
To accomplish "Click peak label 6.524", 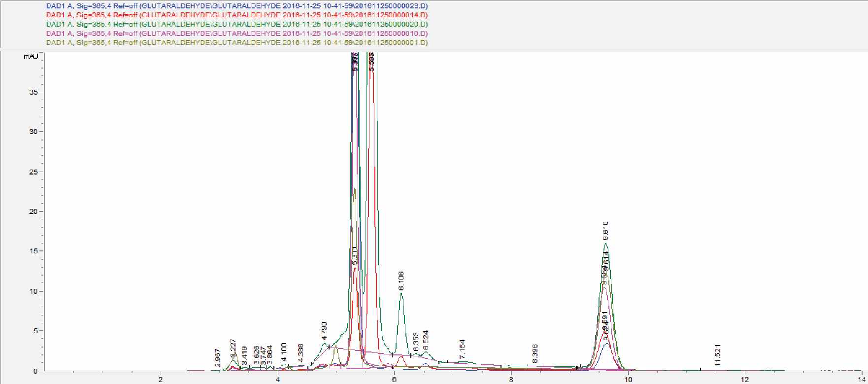I will tap(426, 340).
